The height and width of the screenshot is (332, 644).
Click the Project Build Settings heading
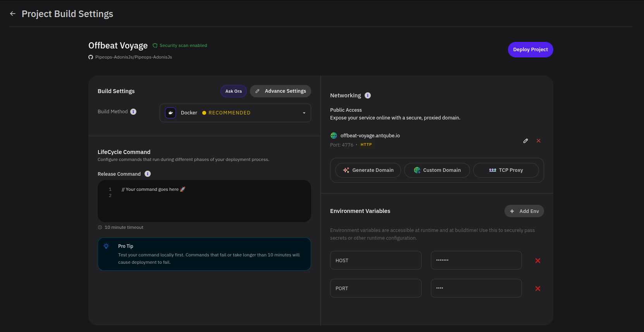point(67,14)
